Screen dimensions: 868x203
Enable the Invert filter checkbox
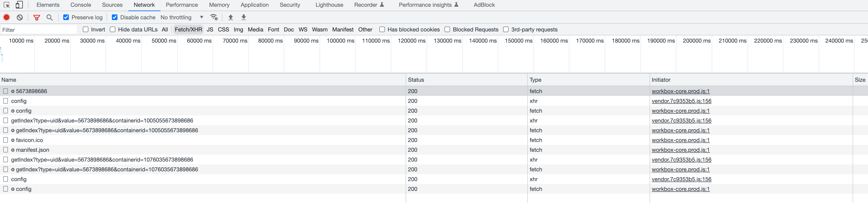coord(86,29)
